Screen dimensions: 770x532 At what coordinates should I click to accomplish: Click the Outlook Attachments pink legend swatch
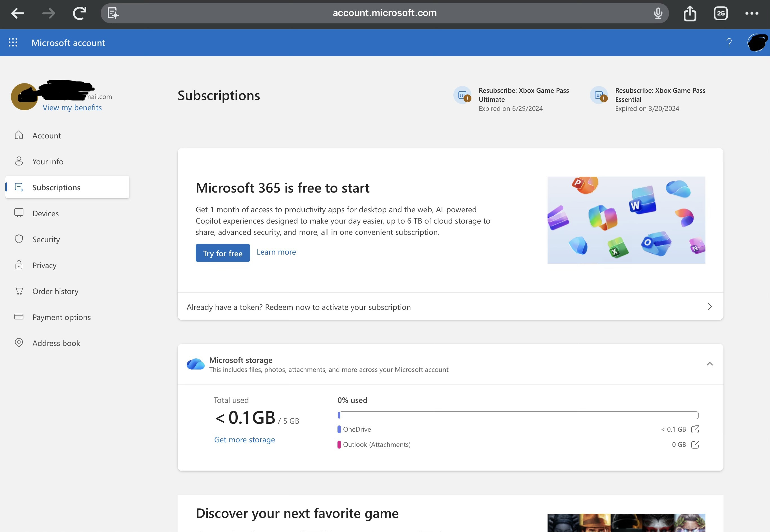pyautogui.click(x=339, y=445)
